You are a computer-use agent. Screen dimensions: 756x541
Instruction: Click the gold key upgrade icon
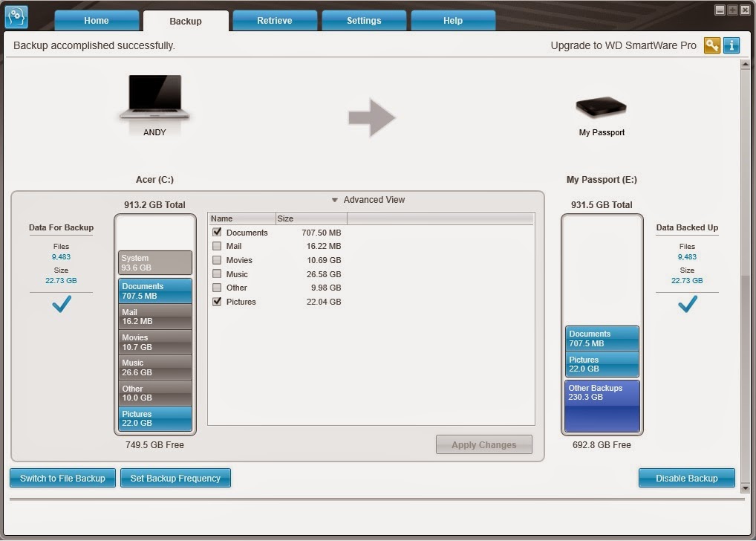click(711, 45)
